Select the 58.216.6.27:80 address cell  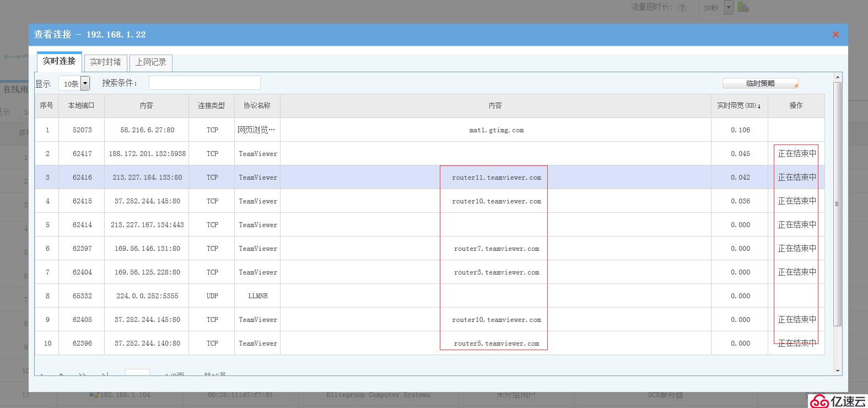147,130
